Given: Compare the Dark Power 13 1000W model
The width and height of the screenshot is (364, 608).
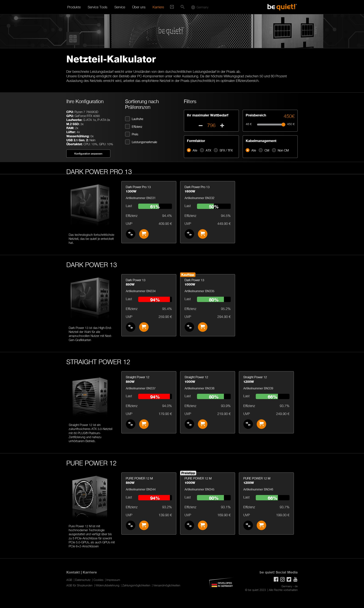Looking at the screenshot, I should coord(189,327).
